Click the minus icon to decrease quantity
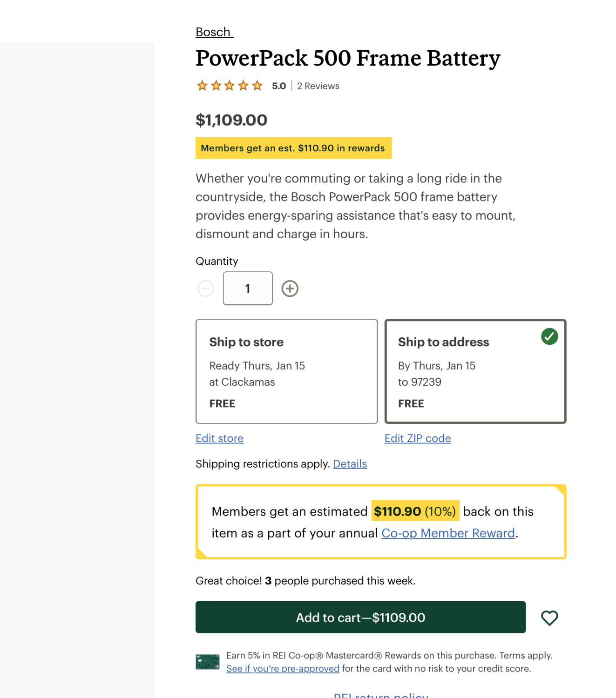The width and height of the screenshot is (616, 698). click(x=205, y=289)
